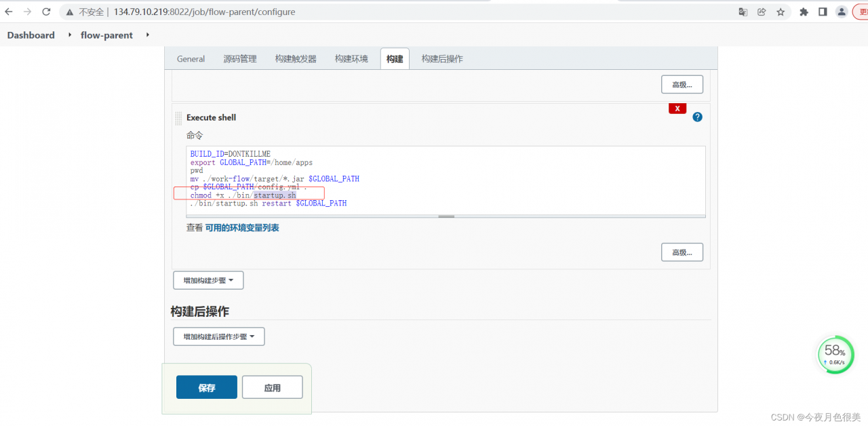Reload the page with the refresh icon

pos(46,12)
